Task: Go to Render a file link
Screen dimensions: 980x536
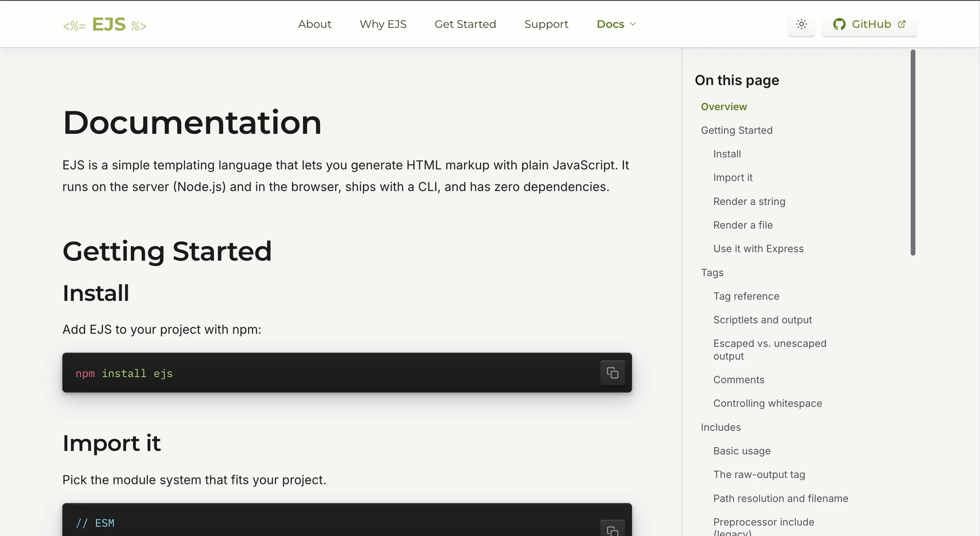Action: tap(743, 225)
